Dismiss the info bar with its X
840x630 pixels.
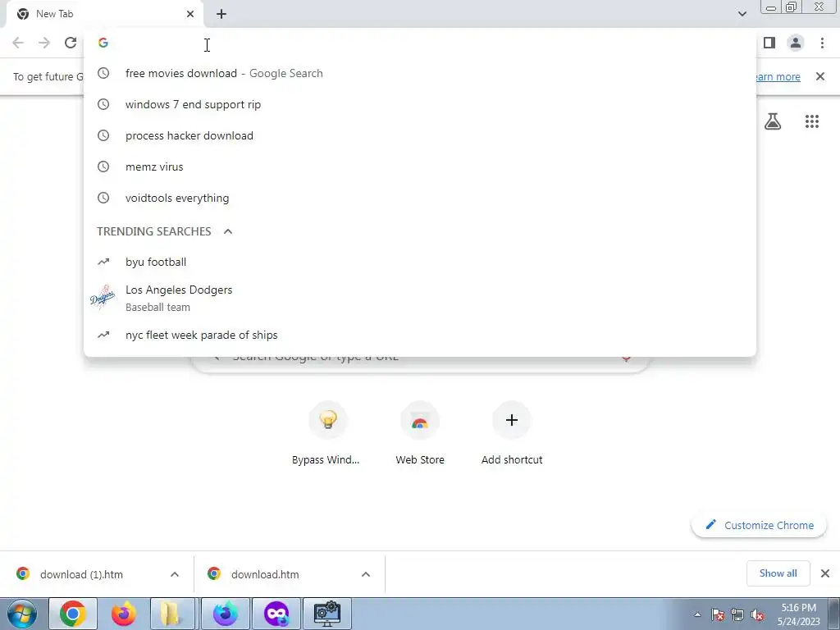[x=820, y=76]
